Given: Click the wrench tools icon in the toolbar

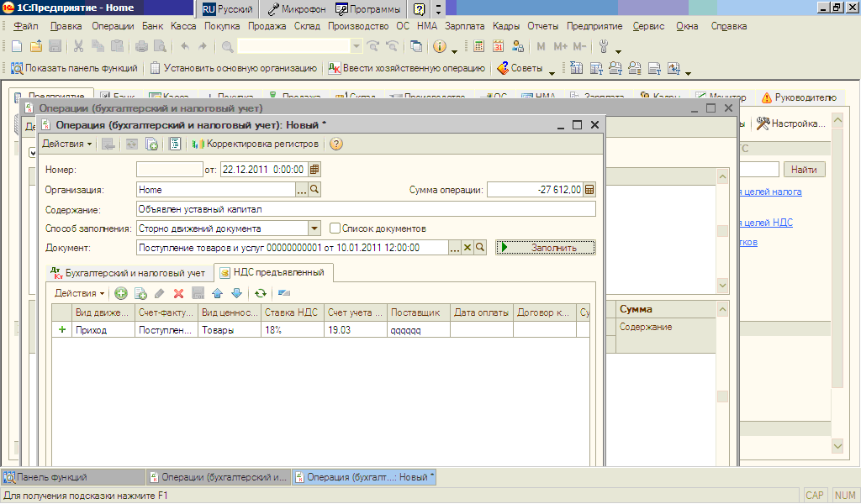Looking at the screenshot, I should tap(604, 46).
